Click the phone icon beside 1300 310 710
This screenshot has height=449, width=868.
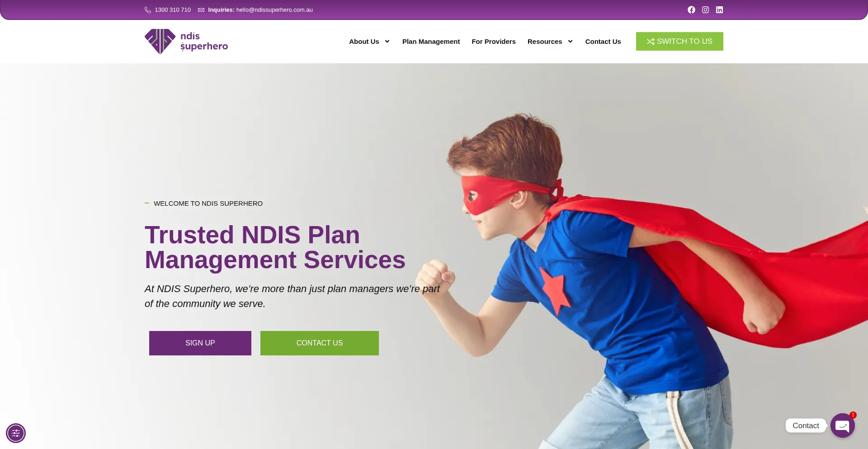point(148,10)
